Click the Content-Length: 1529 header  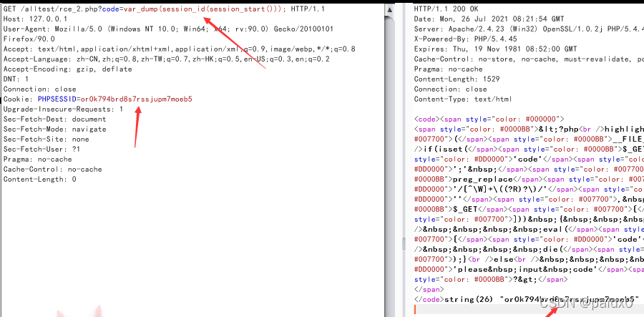point(457,79)
